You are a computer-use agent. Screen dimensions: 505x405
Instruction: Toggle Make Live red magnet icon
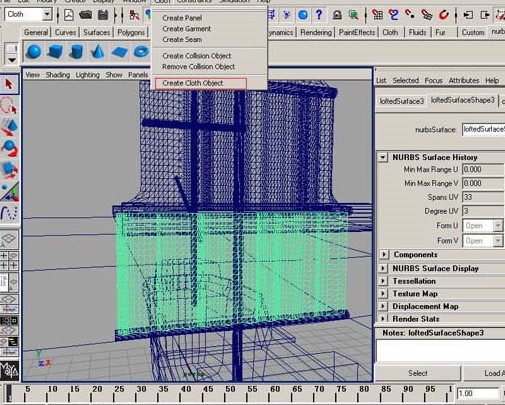(443, 15)
